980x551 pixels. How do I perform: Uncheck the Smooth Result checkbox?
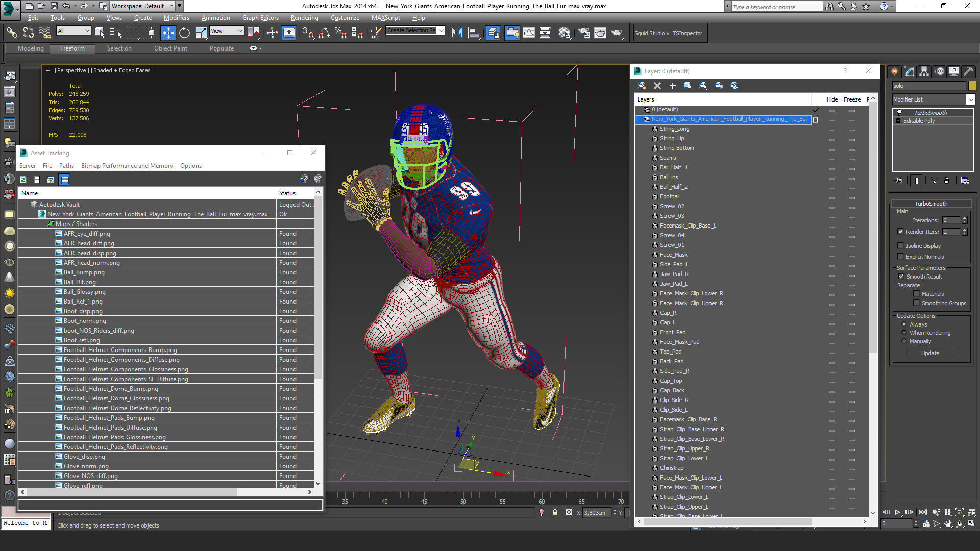pyautogui.click(x=901, y=277)
